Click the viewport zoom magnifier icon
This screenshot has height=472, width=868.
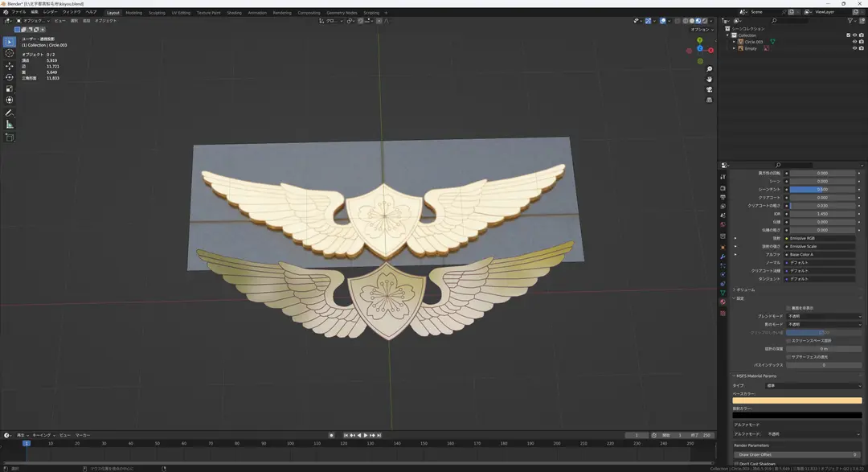[709, 69]
